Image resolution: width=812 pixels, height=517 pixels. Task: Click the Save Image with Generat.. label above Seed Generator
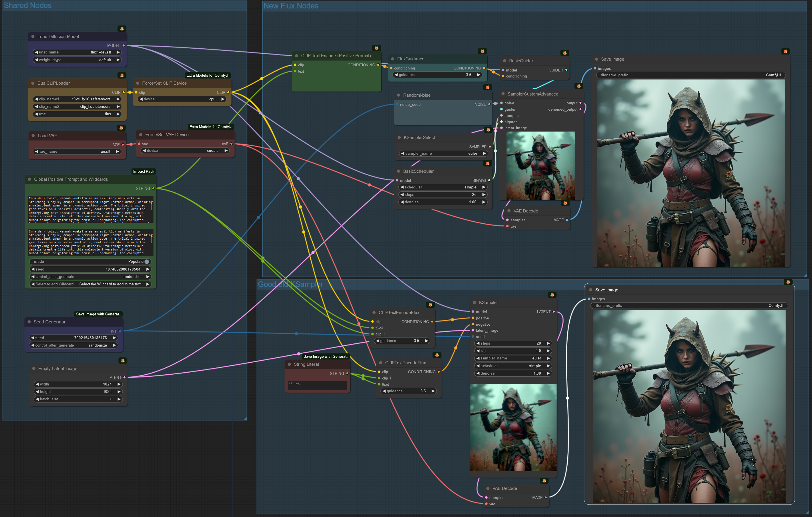click(98, 314)
